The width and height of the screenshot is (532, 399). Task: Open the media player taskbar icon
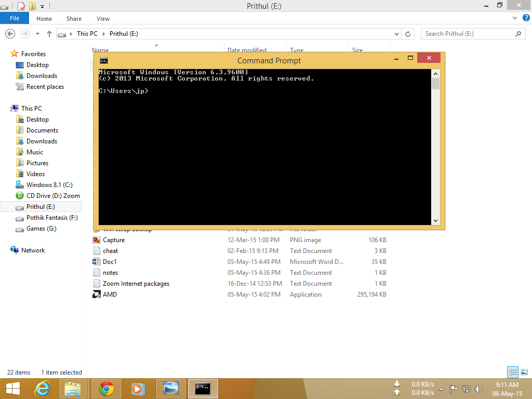138,389
